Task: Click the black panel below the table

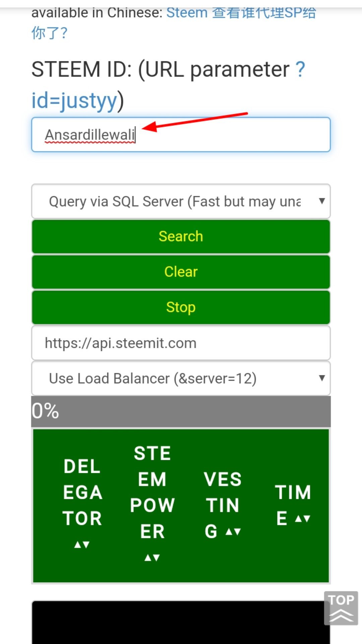Action: [x=181, y=623]
